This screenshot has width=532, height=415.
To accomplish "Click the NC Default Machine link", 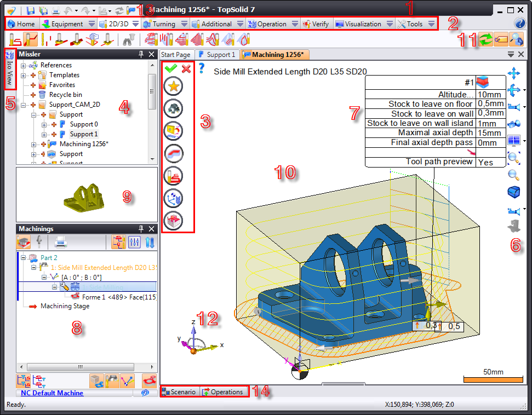I will (x=52, y=393).
